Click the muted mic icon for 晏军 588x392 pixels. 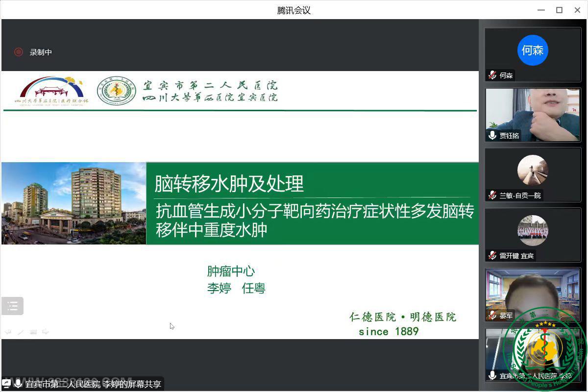[x=492, y=316]
